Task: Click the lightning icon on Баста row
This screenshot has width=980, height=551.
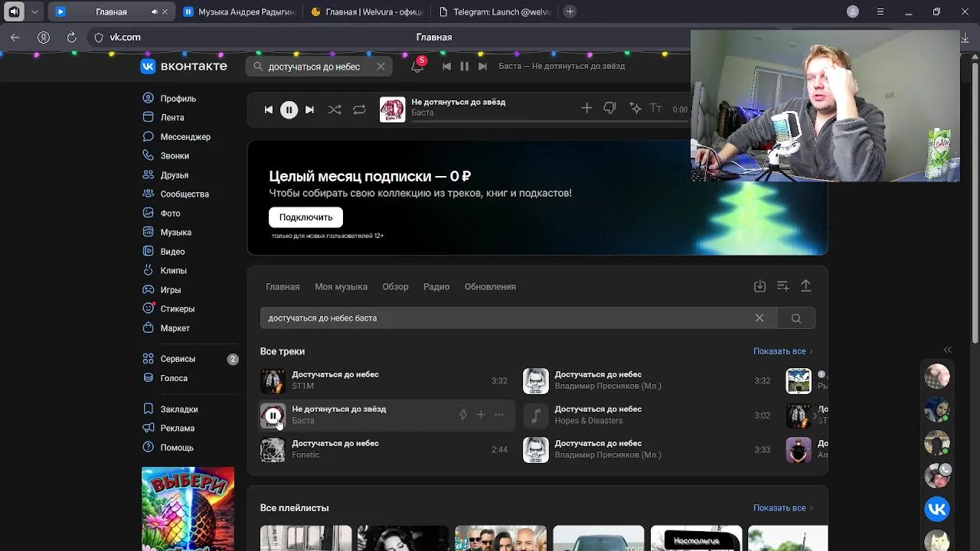Action: pyautogui.click(x=462, y=415)
